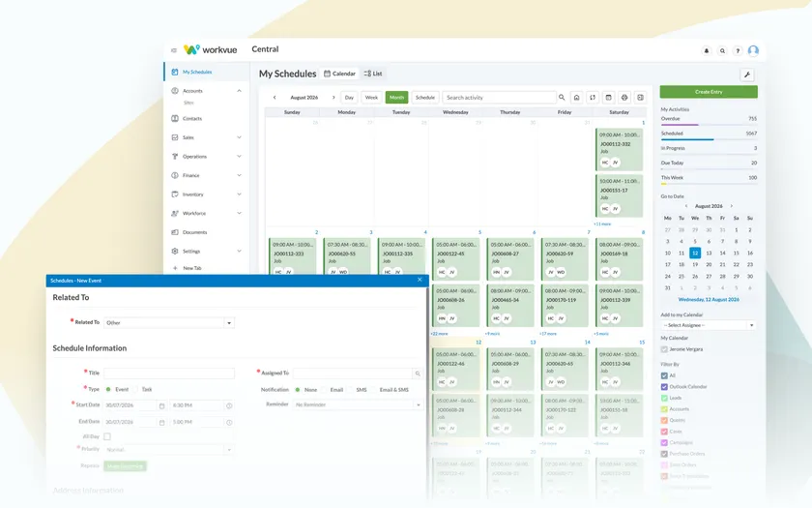
Task: Open the global search magnifier in header
Action: [x=722, y=50]
